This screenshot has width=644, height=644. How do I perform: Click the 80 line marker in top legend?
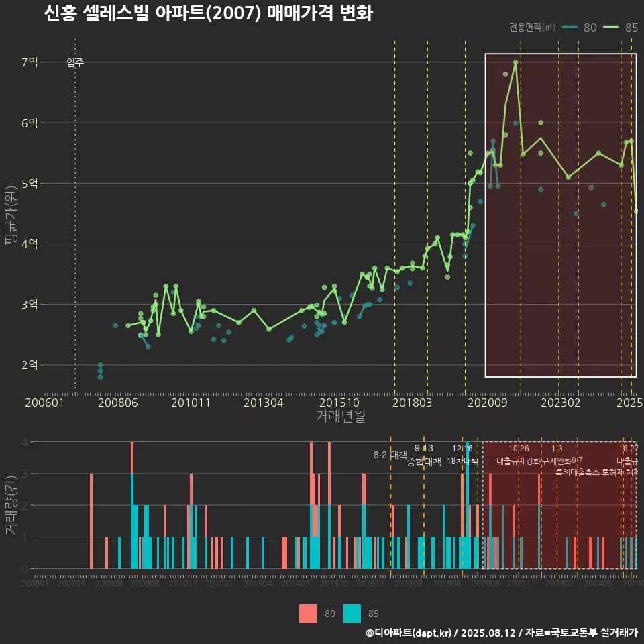[570, 27]
